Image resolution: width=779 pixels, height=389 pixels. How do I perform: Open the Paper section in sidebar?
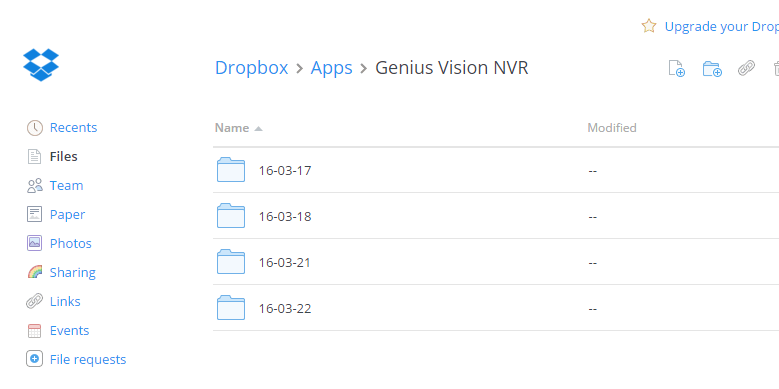pos(67,215)
